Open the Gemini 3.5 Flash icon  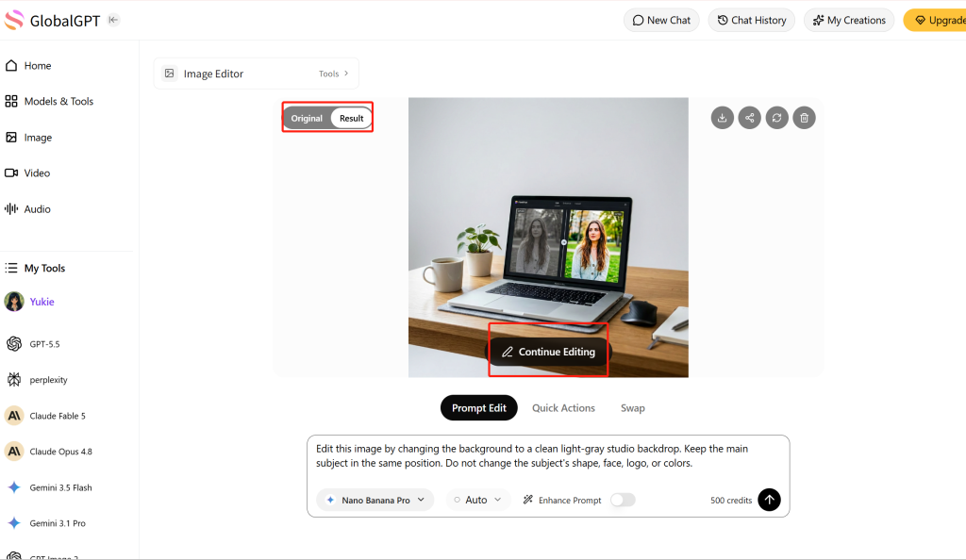(x=14, y=487)
